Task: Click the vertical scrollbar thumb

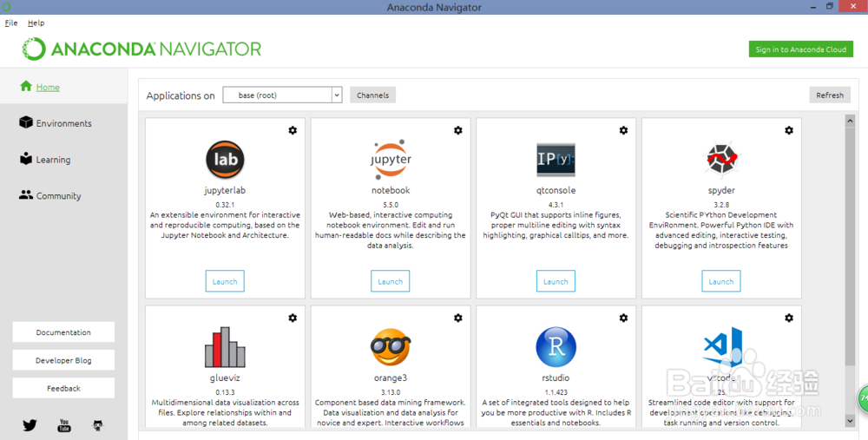Action: (851, 246)
